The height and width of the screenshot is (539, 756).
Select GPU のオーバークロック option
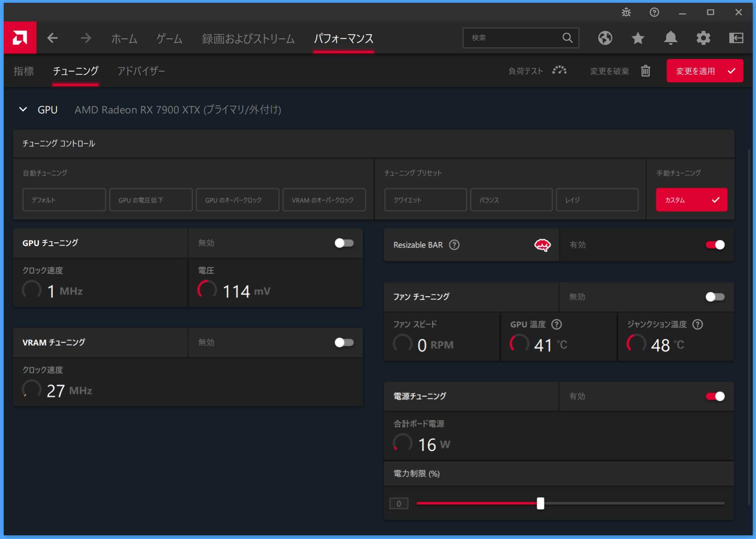(x=237, y=200)
